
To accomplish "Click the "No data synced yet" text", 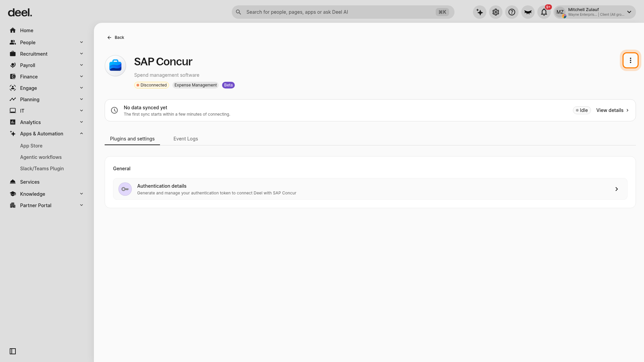I will click(146, 108).
